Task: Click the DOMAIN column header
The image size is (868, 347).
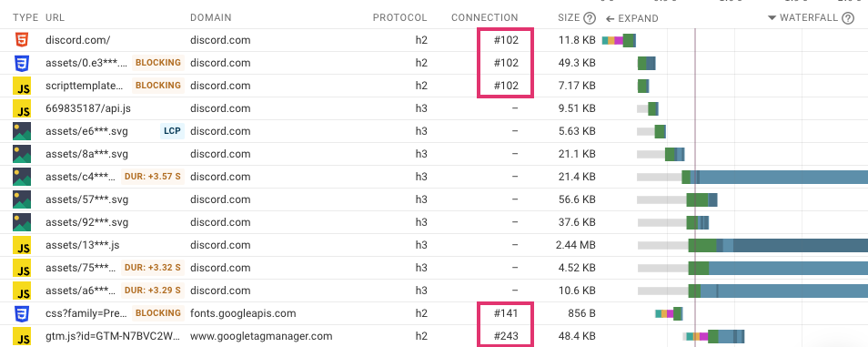Action: (x=211, y=17)
